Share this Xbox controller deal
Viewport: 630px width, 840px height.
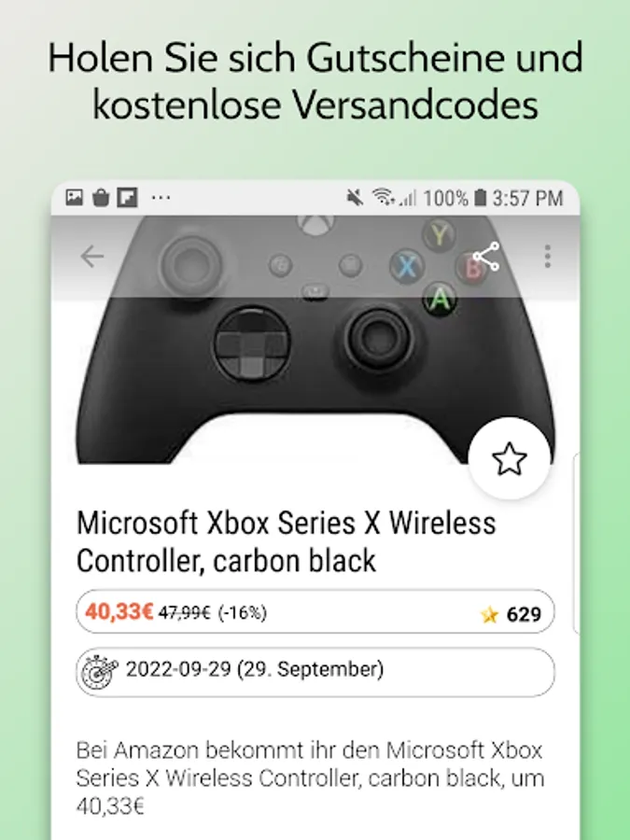pos(486,257)
